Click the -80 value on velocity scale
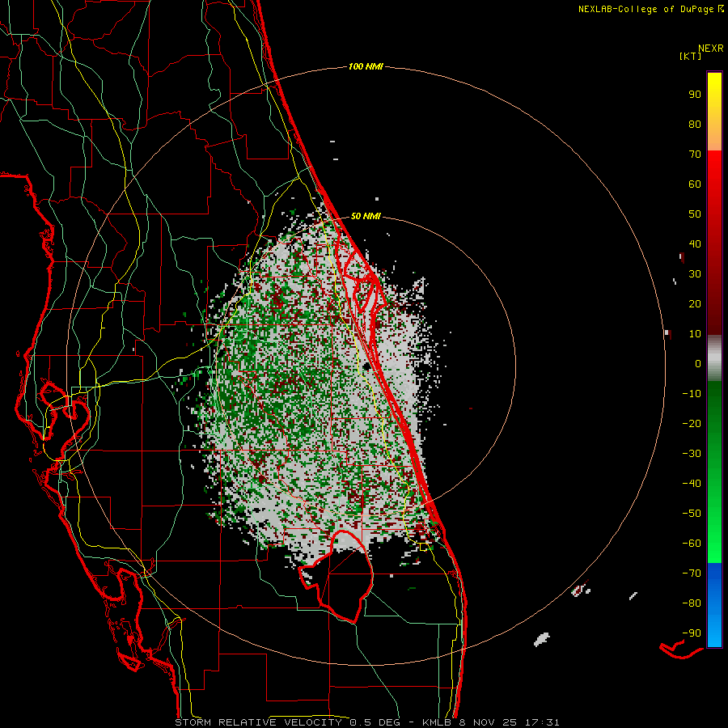Viewport: 728px width, 728px height. [x=692, y=603]
